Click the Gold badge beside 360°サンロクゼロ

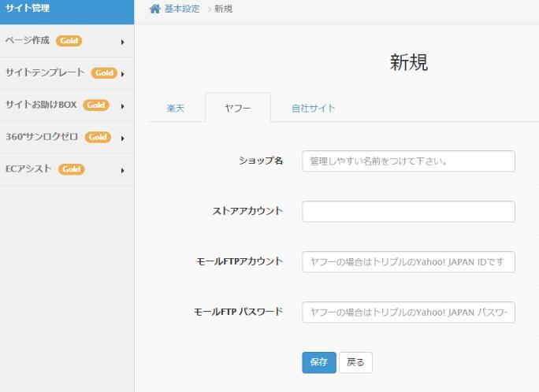(98, 137)
